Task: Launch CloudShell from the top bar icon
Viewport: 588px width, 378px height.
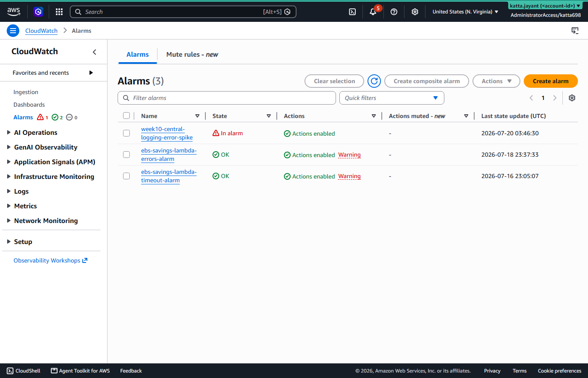Action: (x=352, y=12)
